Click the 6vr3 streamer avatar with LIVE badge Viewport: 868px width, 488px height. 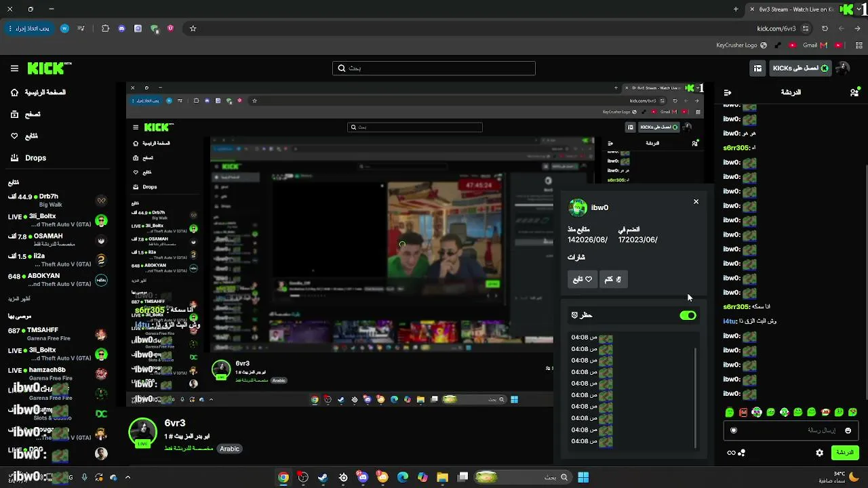click(142, 433)
